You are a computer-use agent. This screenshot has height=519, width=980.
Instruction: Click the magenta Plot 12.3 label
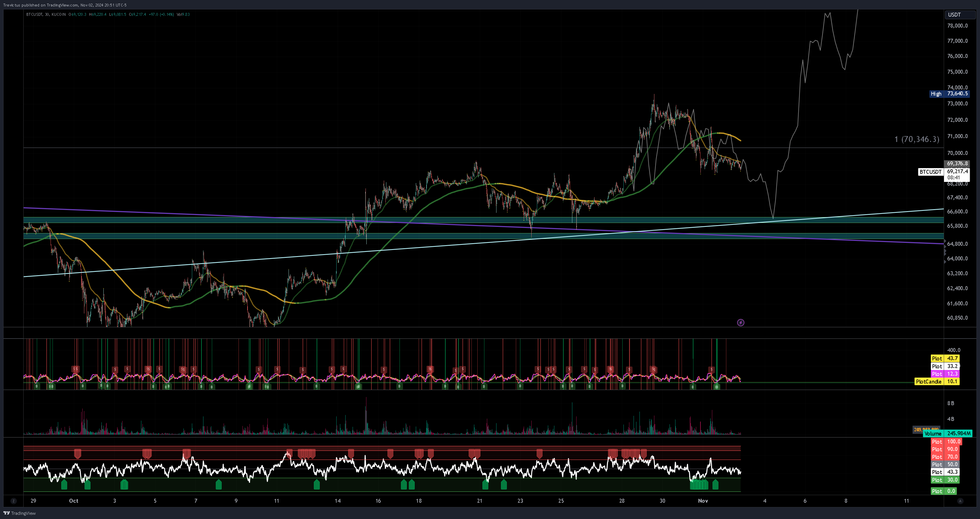click(x=945, y=374)
